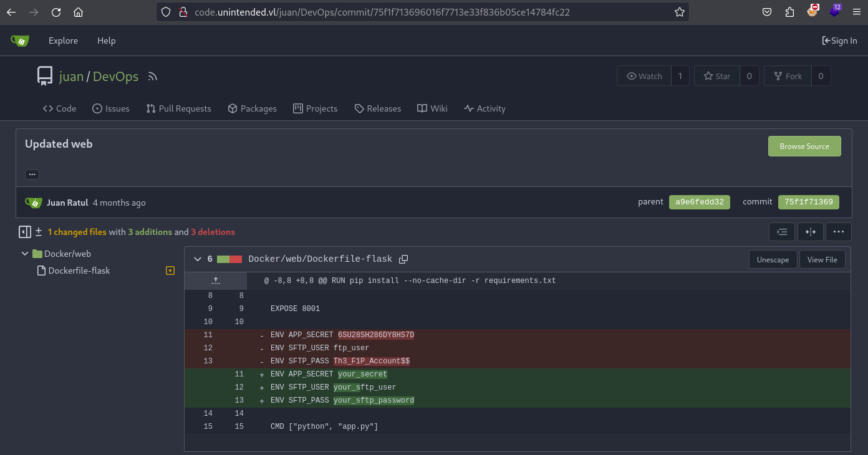Go to the browser home page
Viewport: 868px width, 455px height.
pyautogui.click(x=78, y=12)
